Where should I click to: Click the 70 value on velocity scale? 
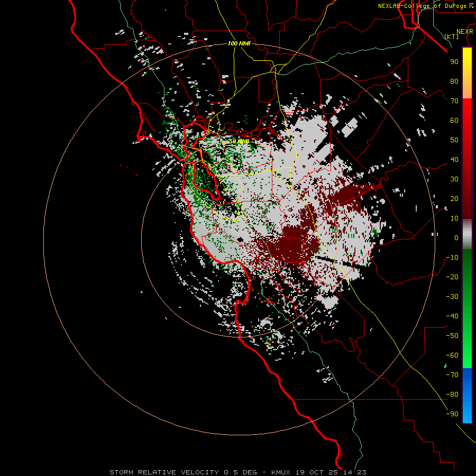[x=454, y=101]
